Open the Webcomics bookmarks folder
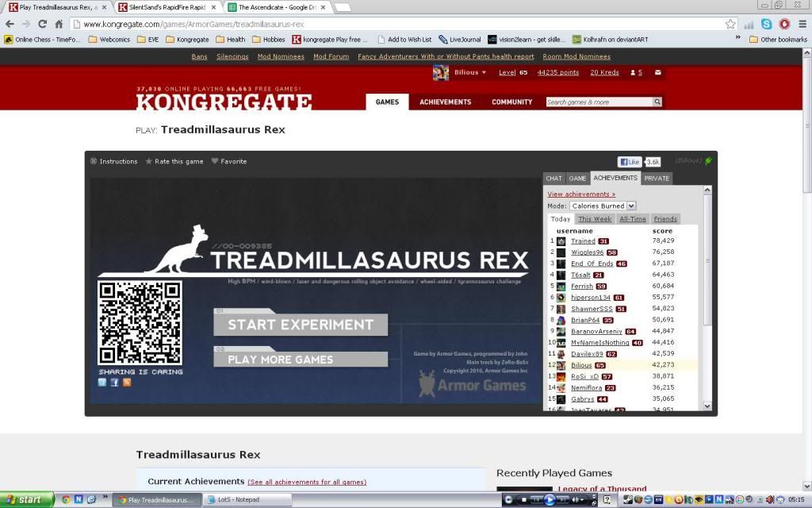The height and width of the screenshot is (508, 812). pos(109,40)
